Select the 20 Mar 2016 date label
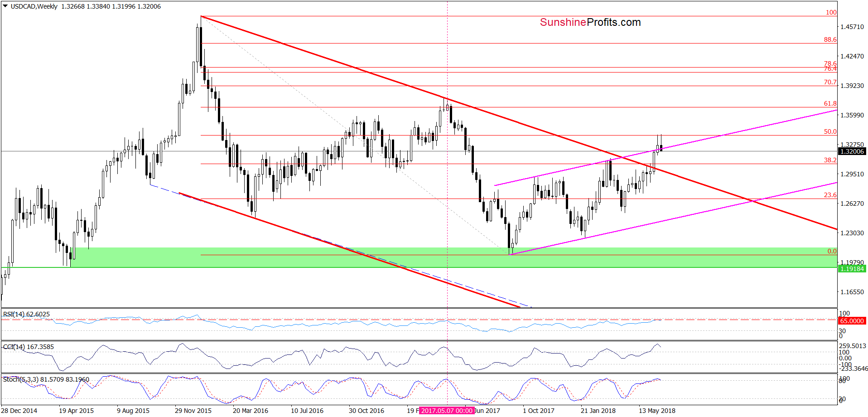Image resolution: width=868 pixels, height=417 pixels. click(251, 411)
